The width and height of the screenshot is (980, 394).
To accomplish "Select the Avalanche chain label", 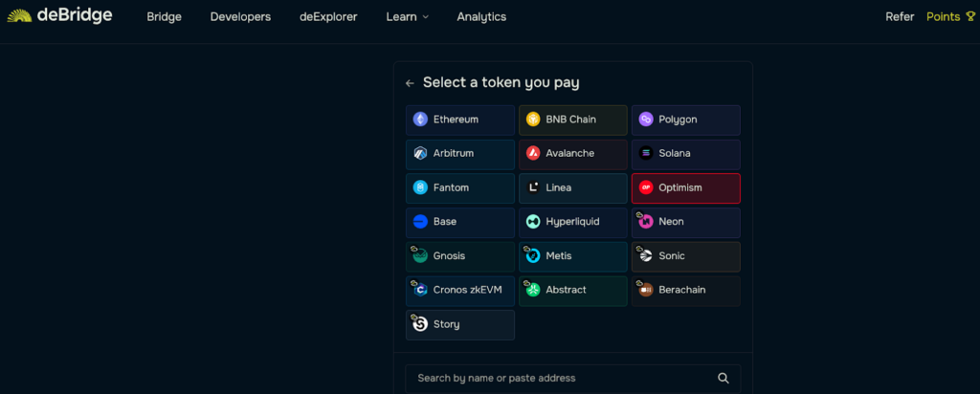I will (x=570, y=154).
